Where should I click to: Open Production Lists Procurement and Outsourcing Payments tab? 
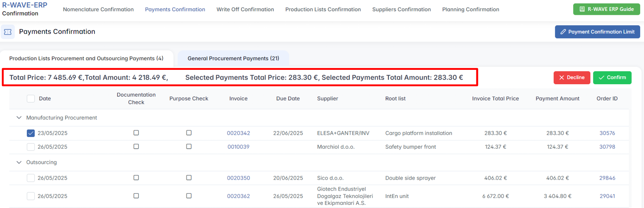pos(86,59)
